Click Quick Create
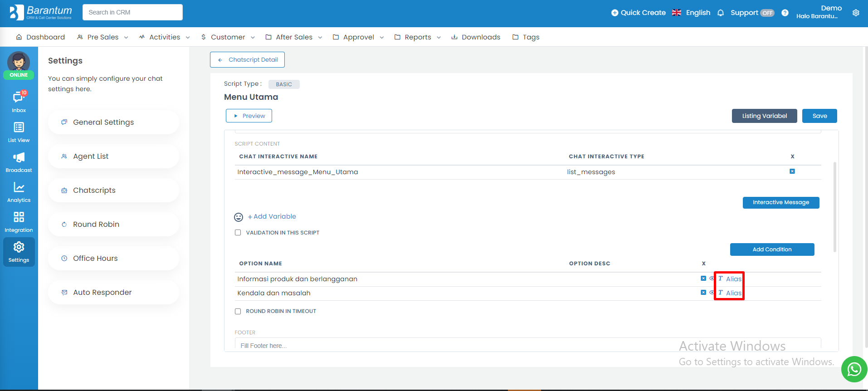Screen dimensions: 868x391 click(x=639, y=13)
